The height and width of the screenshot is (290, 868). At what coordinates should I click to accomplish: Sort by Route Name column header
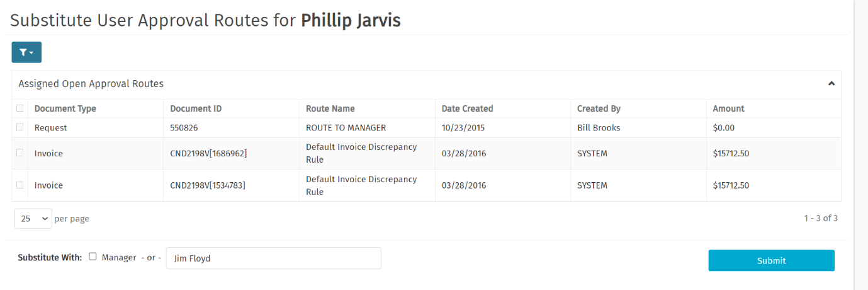[330, 108]
